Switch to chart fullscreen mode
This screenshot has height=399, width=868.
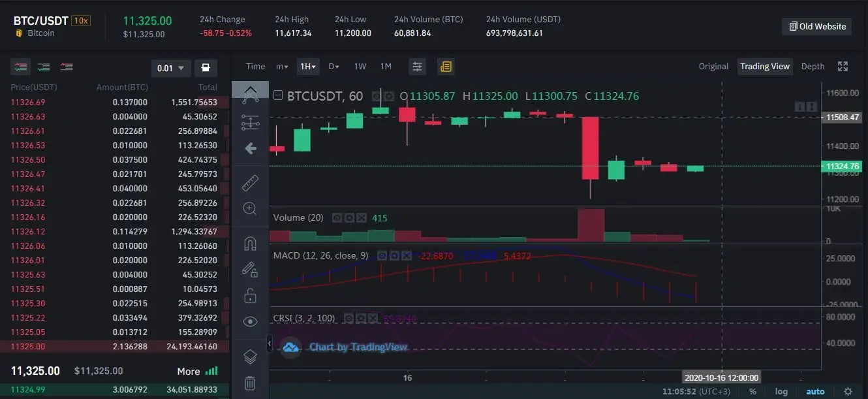point(843,66)
